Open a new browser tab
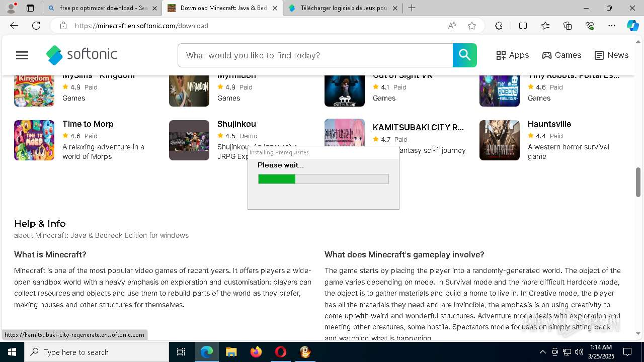The width and height of the screenshot is (644, 362). [412, 8]
